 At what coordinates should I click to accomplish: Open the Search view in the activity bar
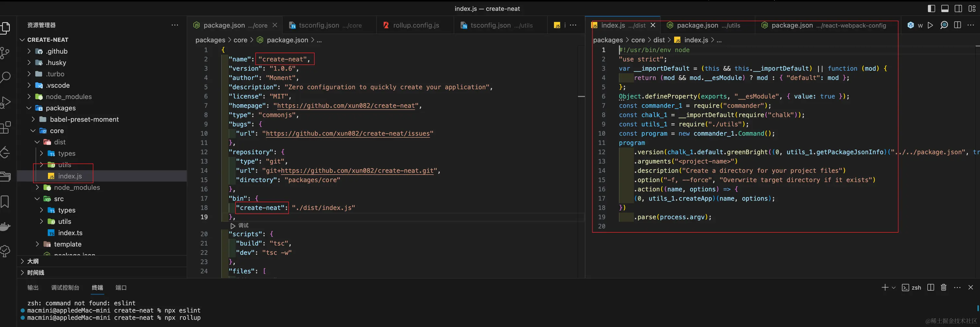pos(5,77)
